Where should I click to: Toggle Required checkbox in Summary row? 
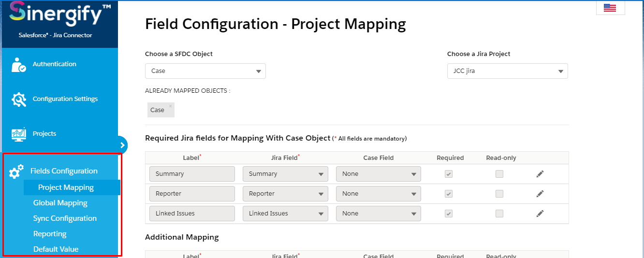click(x=449, y=174)
